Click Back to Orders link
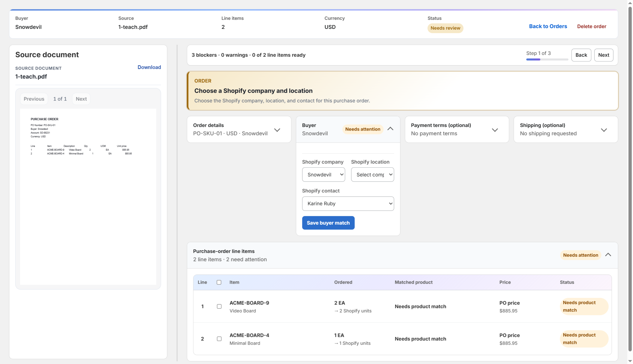633x364 pixels. [x=548, y=26]
